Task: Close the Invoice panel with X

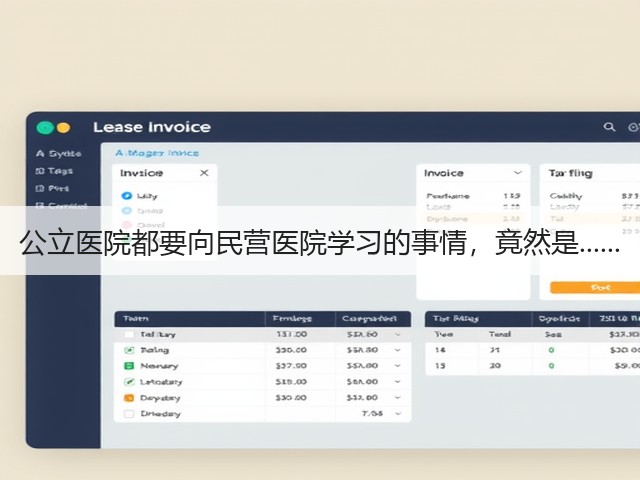Action: click(204, 173)
